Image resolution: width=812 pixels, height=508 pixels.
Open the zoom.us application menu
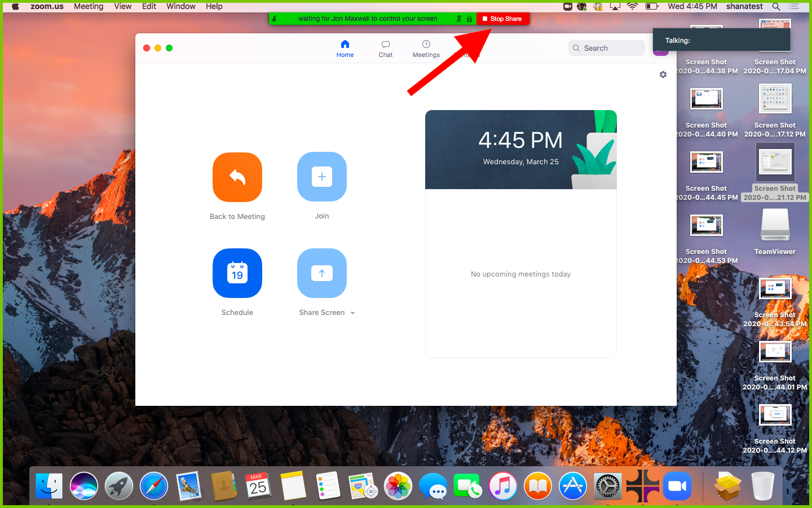point(47,6)
